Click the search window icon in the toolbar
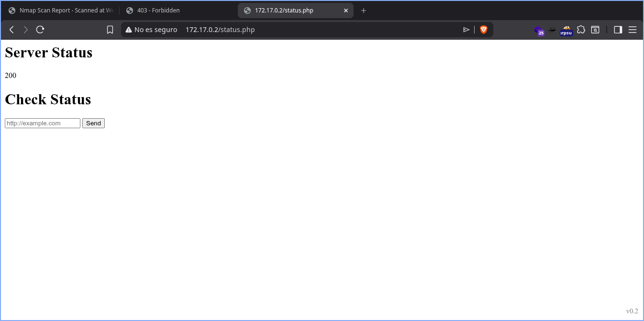 tap(595, 30)
